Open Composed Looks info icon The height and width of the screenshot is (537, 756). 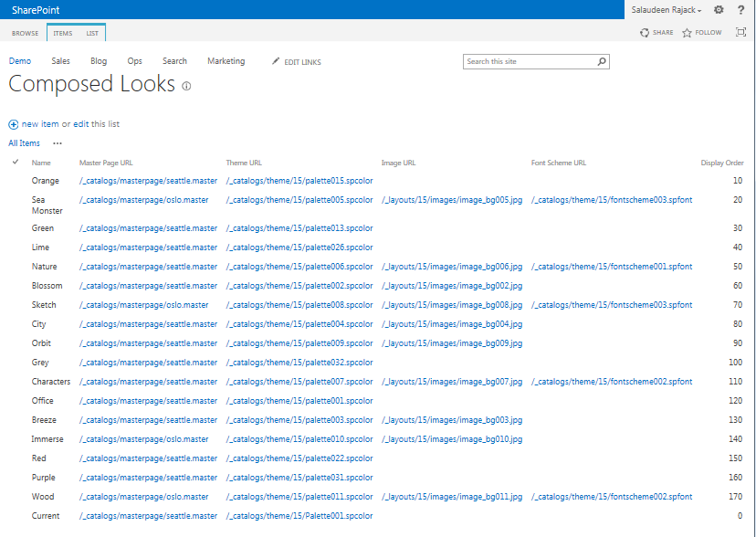[186, 86]
